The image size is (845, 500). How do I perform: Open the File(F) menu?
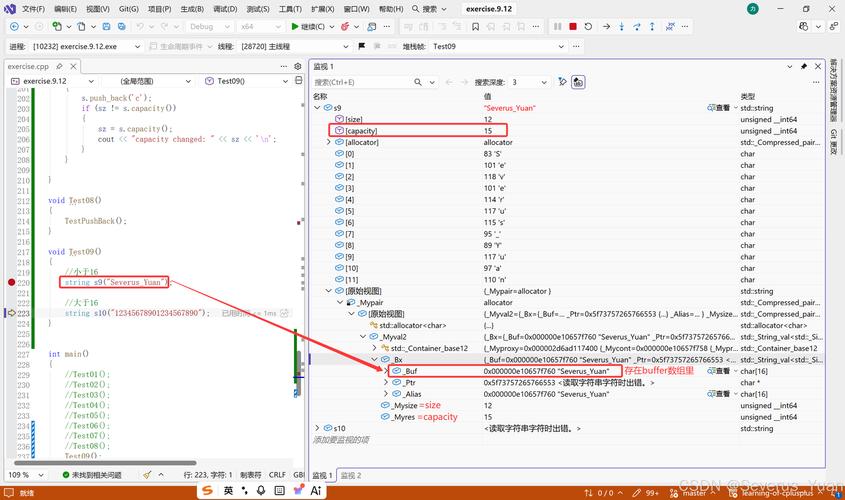[x=33, y=9]
